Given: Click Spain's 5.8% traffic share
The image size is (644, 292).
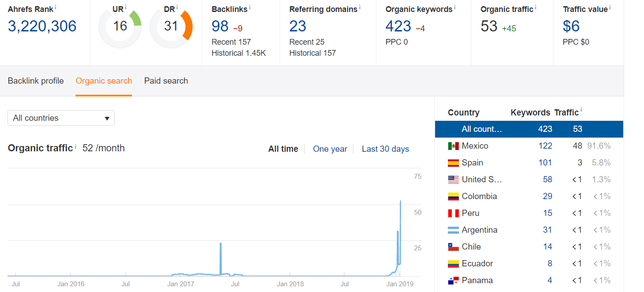Looking at the screenshot, I should pyautogui.click(x=601, y=163).
